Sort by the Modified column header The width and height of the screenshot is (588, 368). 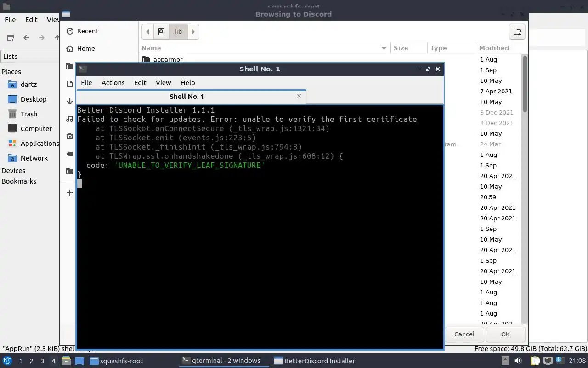(x=498, y=48)
